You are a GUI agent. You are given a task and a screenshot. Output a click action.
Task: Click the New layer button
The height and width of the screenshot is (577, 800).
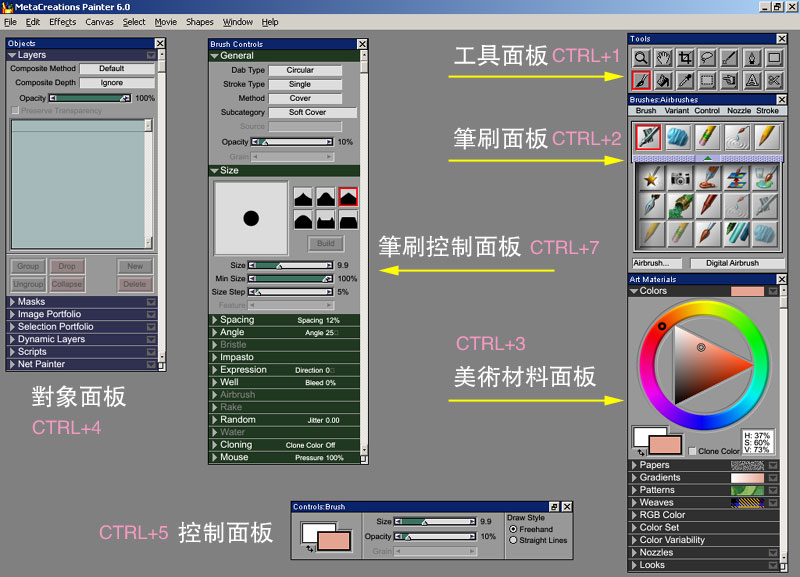coord(135,266)
